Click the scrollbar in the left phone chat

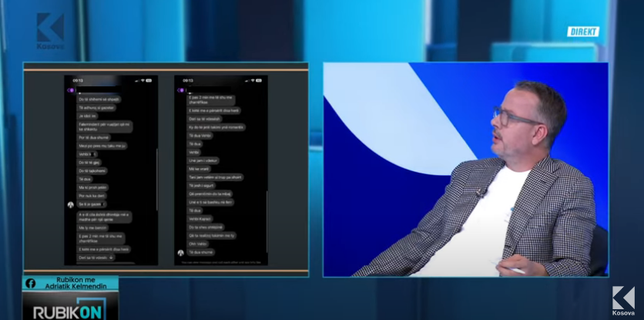point(156,180)
